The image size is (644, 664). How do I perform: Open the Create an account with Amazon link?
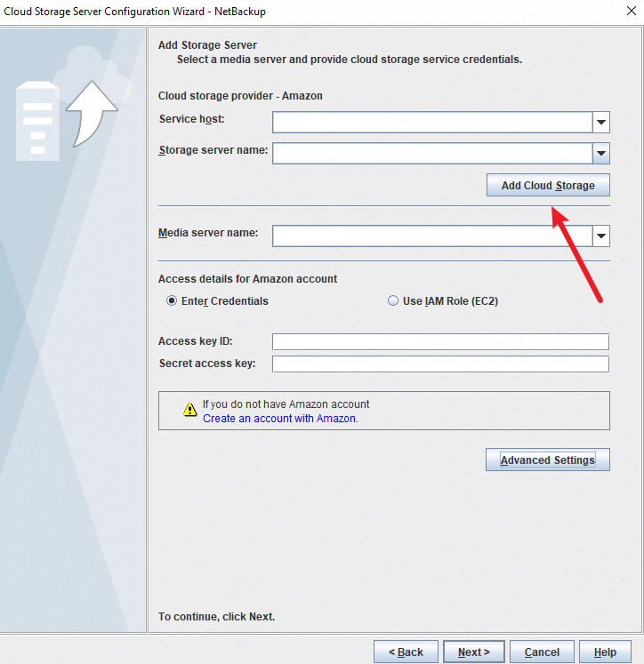pos(280,419)
